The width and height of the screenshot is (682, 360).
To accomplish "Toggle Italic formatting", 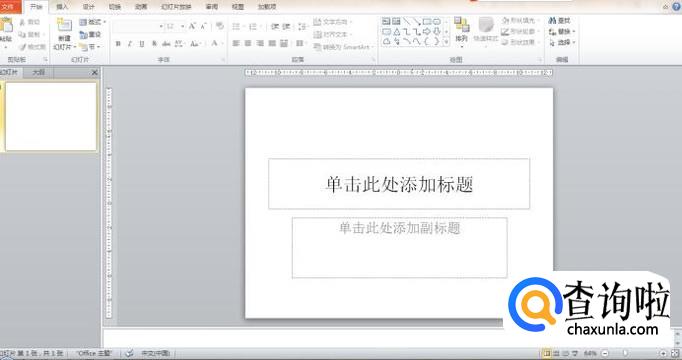I will pos(130,44).
